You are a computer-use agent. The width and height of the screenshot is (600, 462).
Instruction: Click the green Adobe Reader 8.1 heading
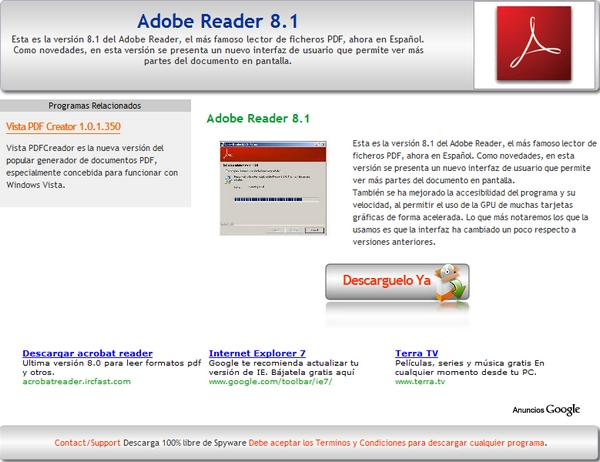(258, 118)
